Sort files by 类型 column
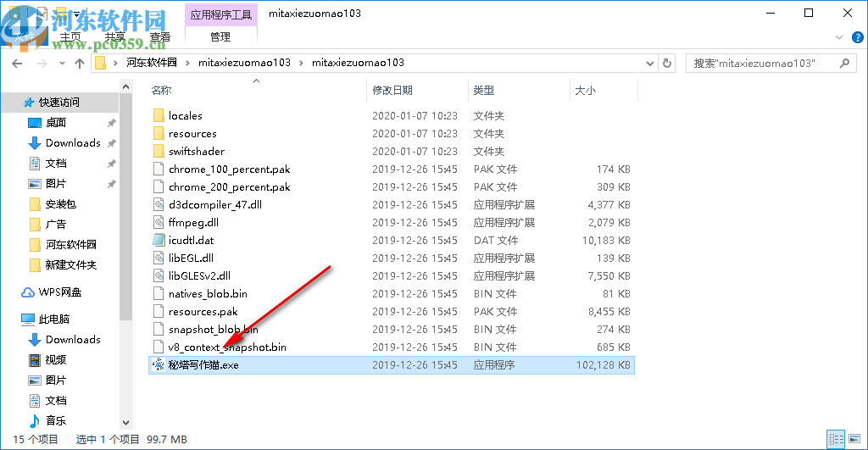Viewport: 868px width, 450px height. pos(484,90)
